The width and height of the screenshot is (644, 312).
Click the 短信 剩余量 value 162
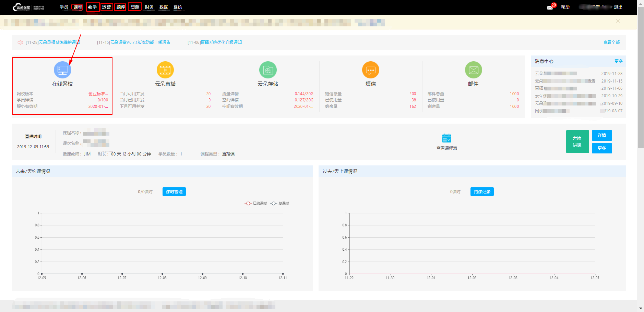coord(413,107)
